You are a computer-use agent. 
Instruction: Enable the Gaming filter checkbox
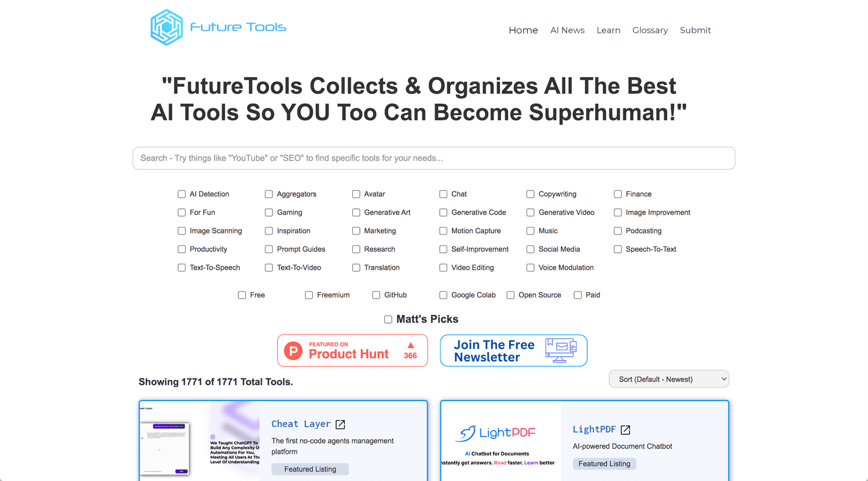pyautogui.click(x=269, y=212)
